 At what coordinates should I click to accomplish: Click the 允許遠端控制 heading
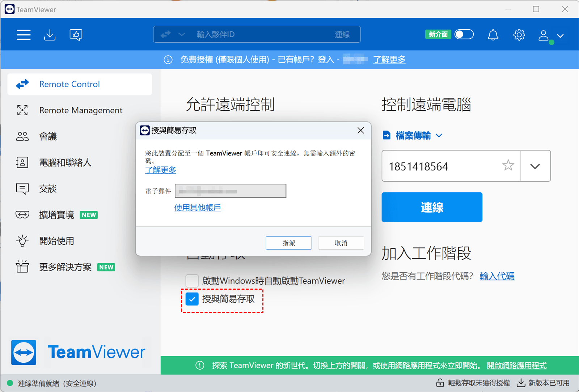pyautogui.click(x=230, y=105)
